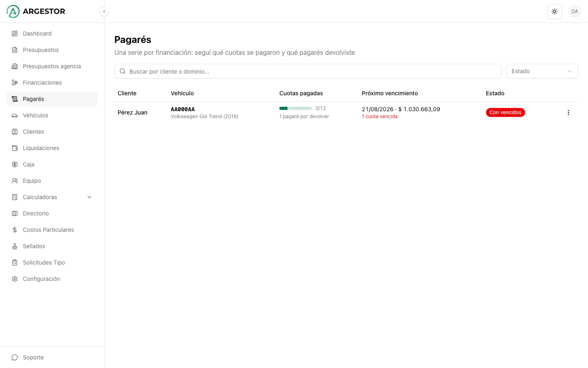Click the Clientes contact icon
Screen dimensions: 588x368
pyautogui.click(x=15, y=132)
